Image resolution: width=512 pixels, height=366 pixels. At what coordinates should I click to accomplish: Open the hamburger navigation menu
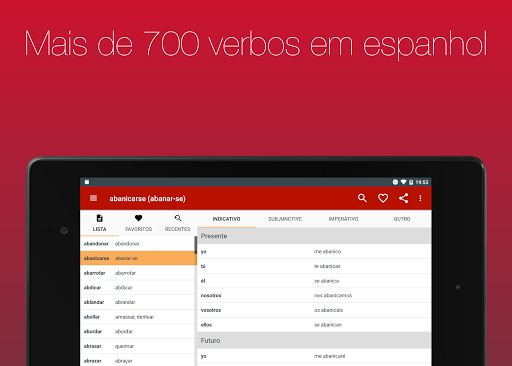coord(93,198)
